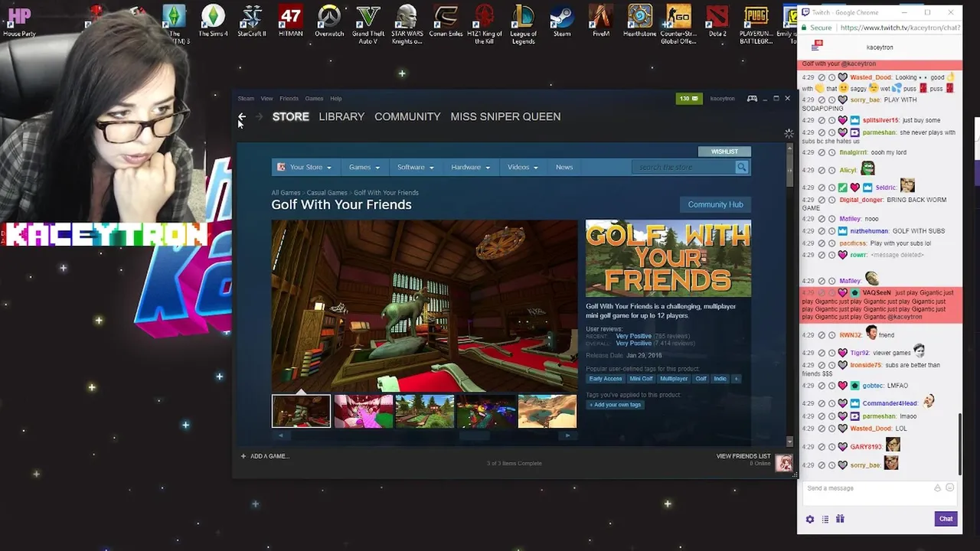Send message with the Chat button

[946, 519]
